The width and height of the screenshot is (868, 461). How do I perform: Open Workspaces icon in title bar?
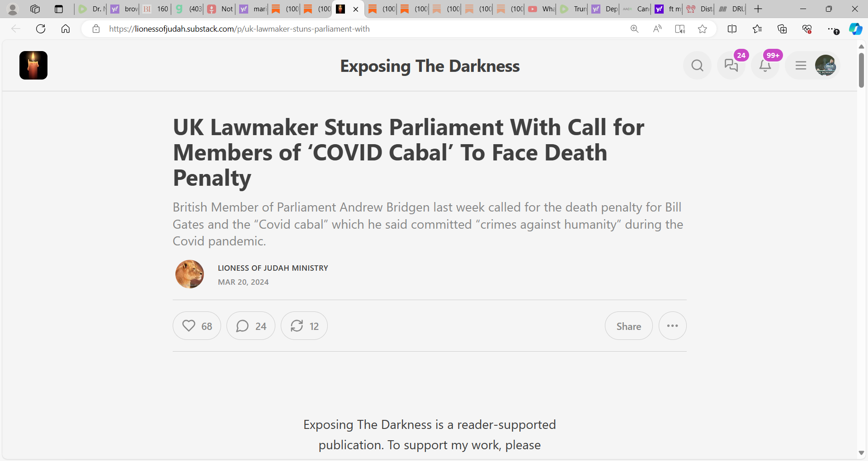pyautogui.click(x=35, y=9)
